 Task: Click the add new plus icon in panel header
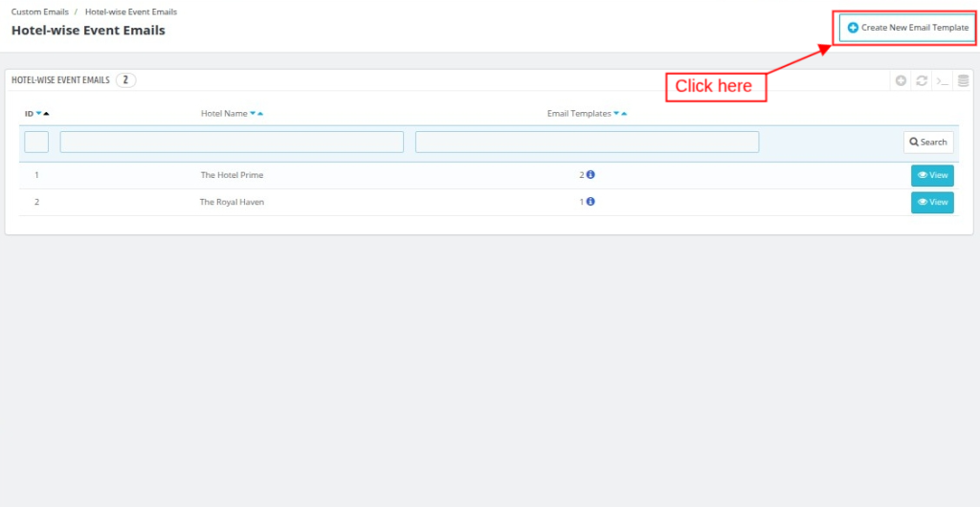[x=901, y=80]
